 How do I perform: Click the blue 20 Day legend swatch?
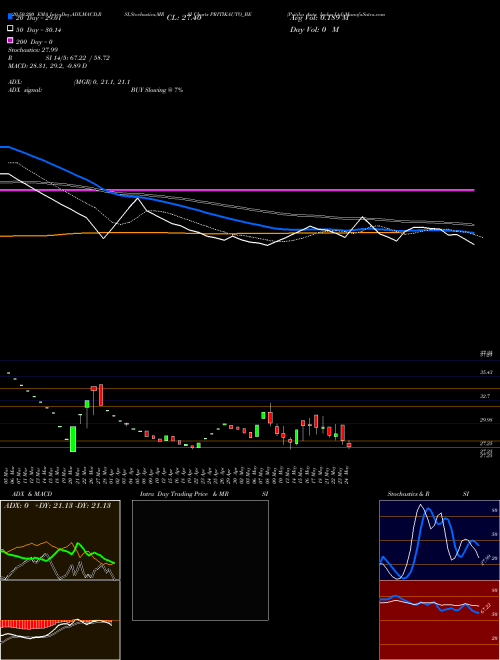tap(10, 17)
